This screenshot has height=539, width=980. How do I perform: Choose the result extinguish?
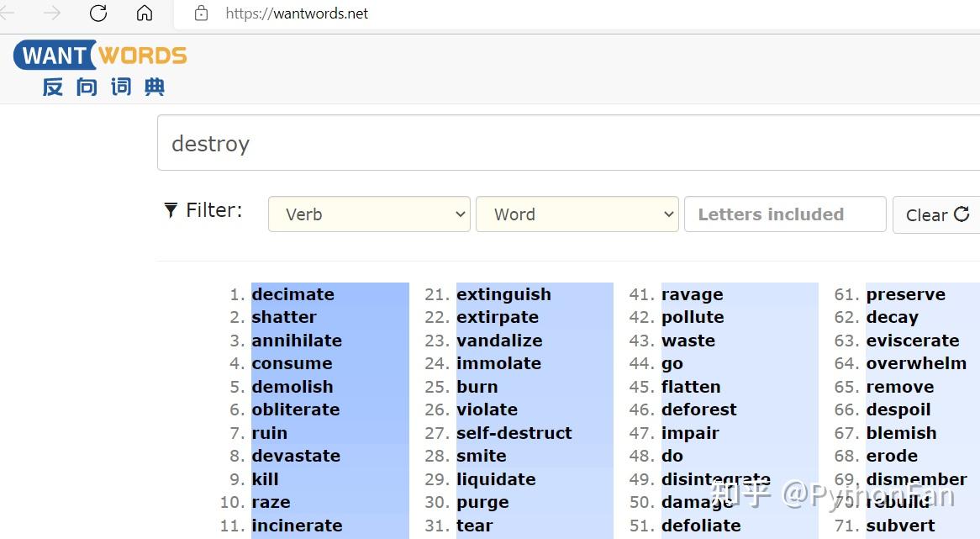[x=504, y=294]
